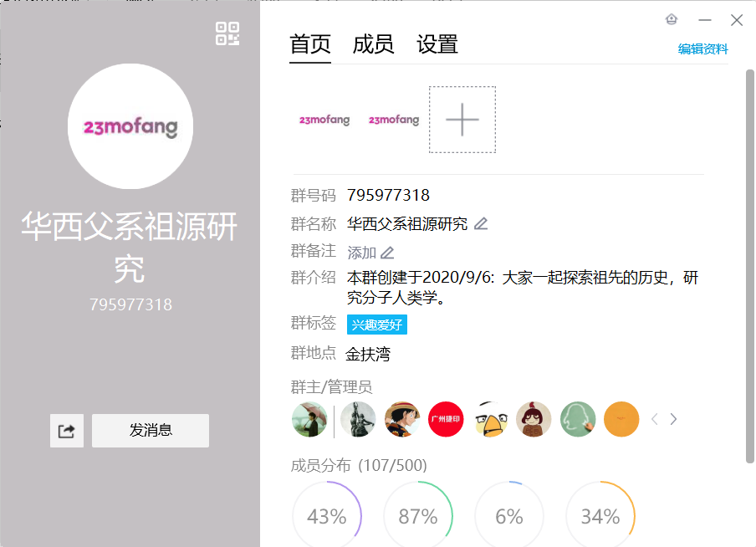756x547 pixels.
Task: Click the straw-hat anime admin avatar
Action: 401,419
